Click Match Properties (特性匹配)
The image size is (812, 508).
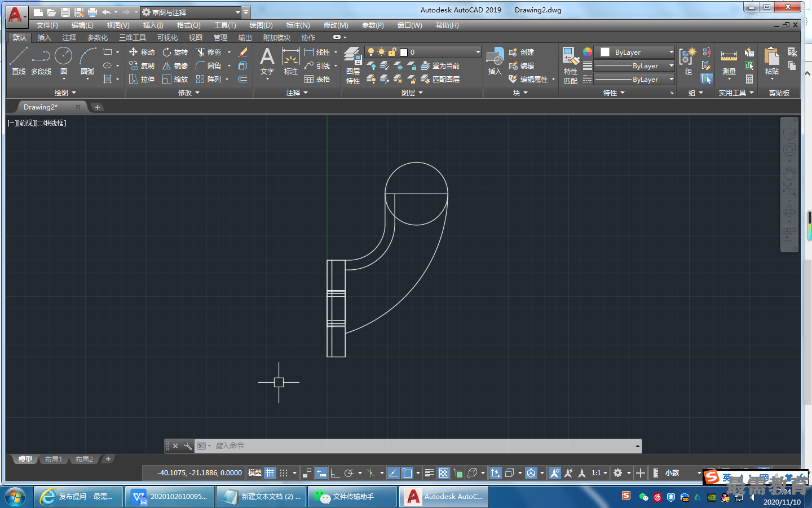click(571, 65)
